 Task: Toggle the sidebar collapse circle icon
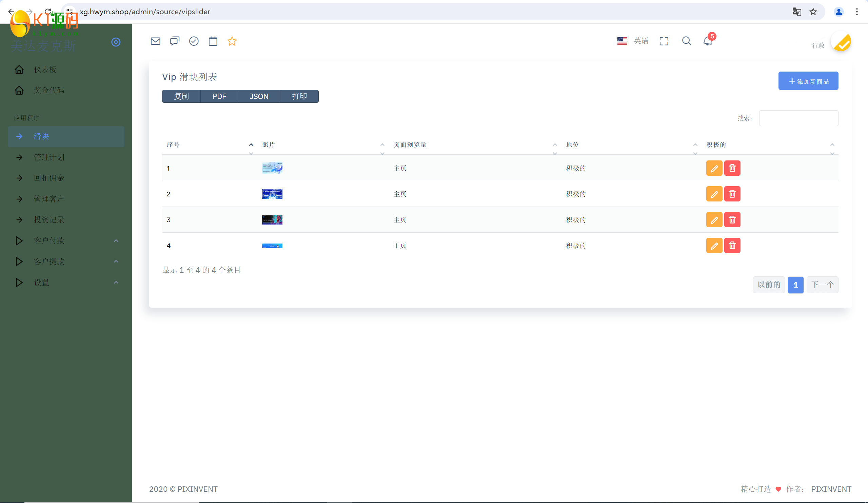116,42
